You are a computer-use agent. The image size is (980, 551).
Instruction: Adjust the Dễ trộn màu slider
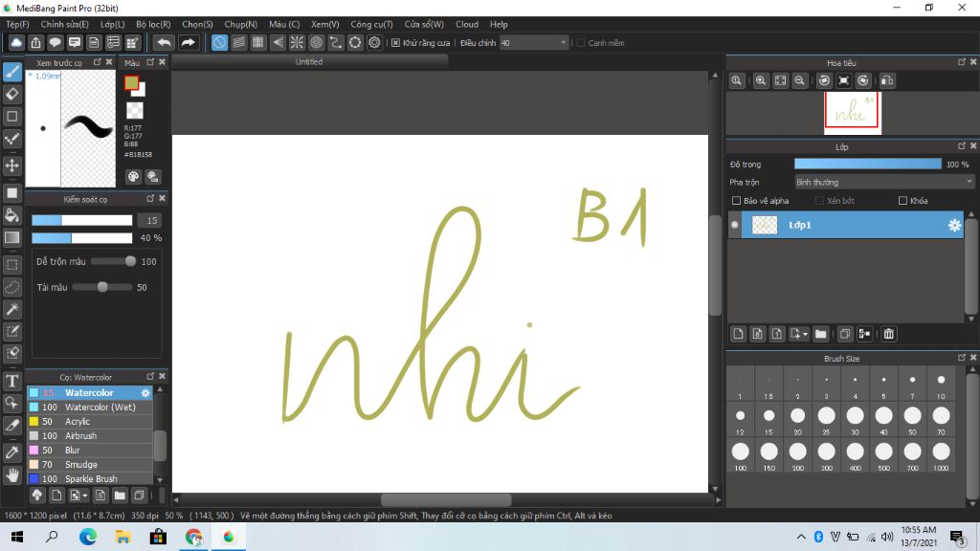113,262
